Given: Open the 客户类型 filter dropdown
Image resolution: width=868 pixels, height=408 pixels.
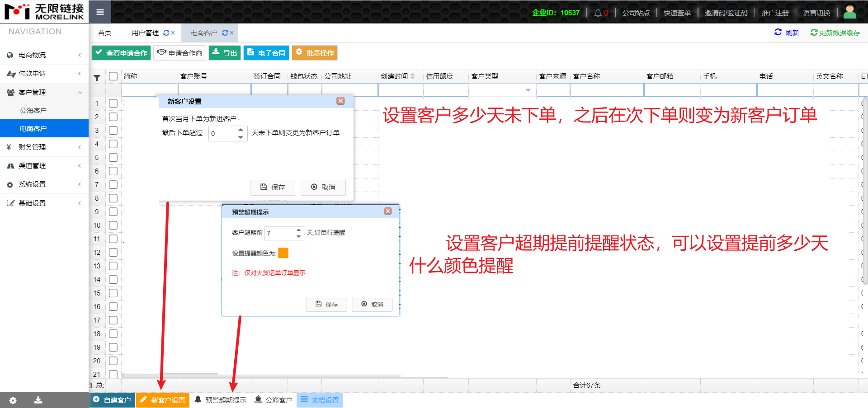Looking at the screenshot, I should click(528, 90).
